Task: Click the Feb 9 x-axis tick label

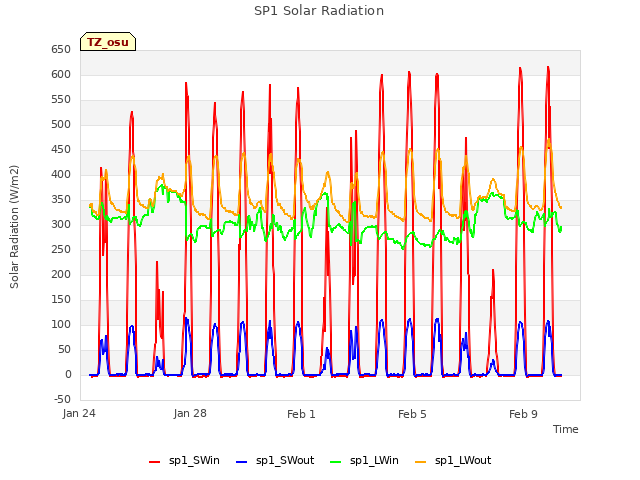Action: 523,414
